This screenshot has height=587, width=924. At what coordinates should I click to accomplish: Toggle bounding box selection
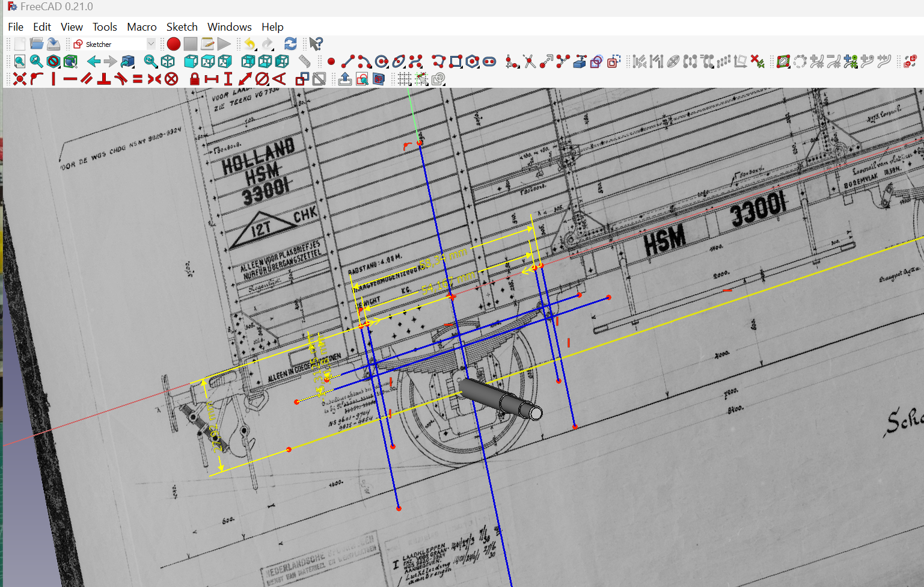tap(70, 61)
